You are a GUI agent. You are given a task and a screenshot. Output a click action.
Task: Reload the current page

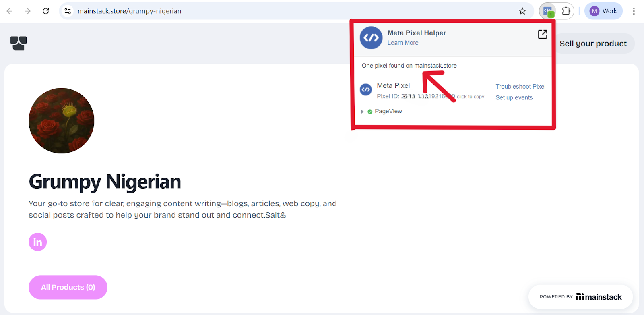[46, 11]
